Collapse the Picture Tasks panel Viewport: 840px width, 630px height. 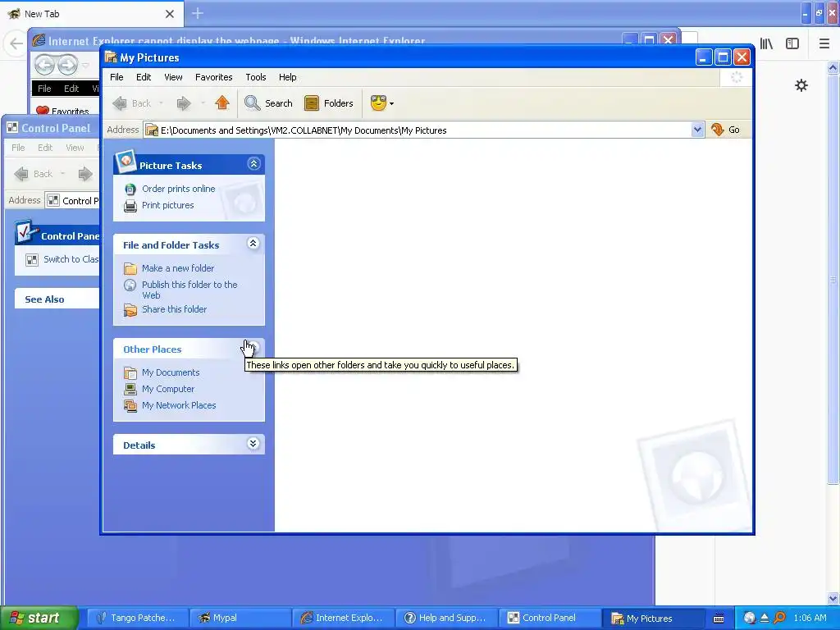point(254,164)
